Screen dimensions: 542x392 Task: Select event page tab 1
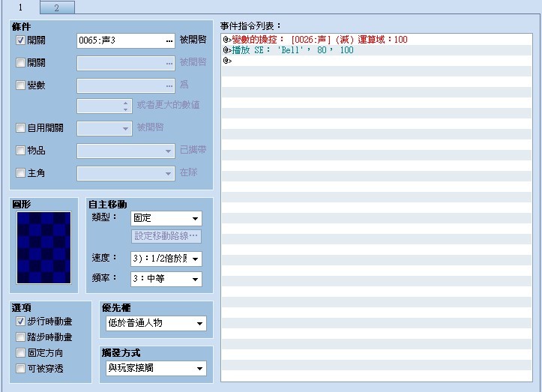click(x=20, y=7)
